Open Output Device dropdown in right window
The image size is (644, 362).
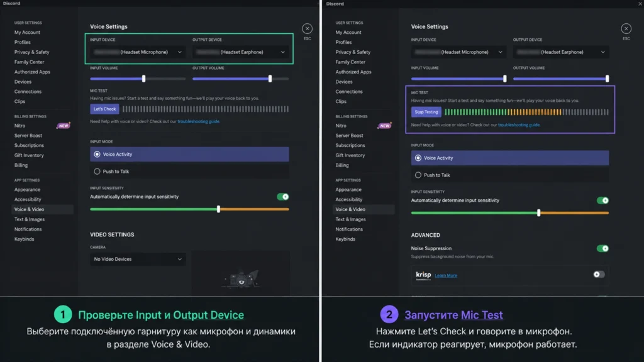561,52
